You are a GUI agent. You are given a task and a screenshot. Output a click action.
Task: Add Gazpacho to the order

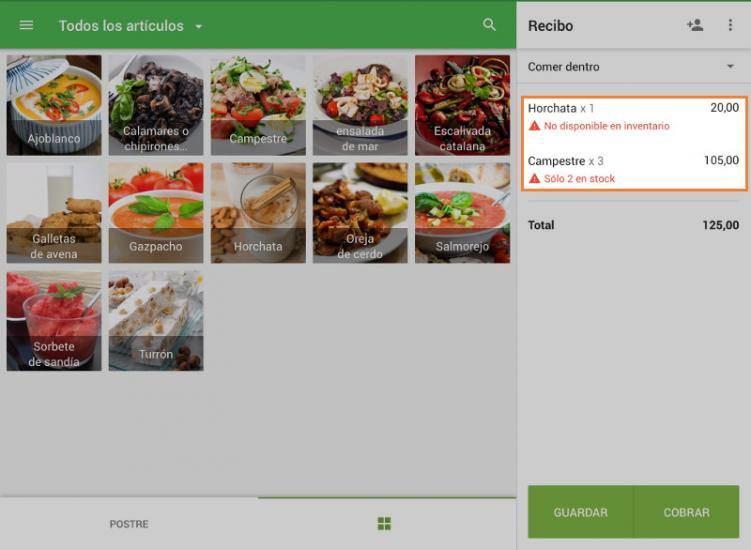pyautogui.click(x=156, y=213)
